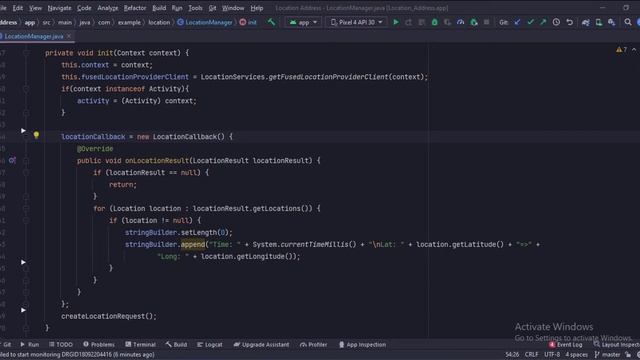Collapse the instanceof Activity if-block fold marker
The height and width of the screenshot is (360, 640).
click(x=26, y=89)
